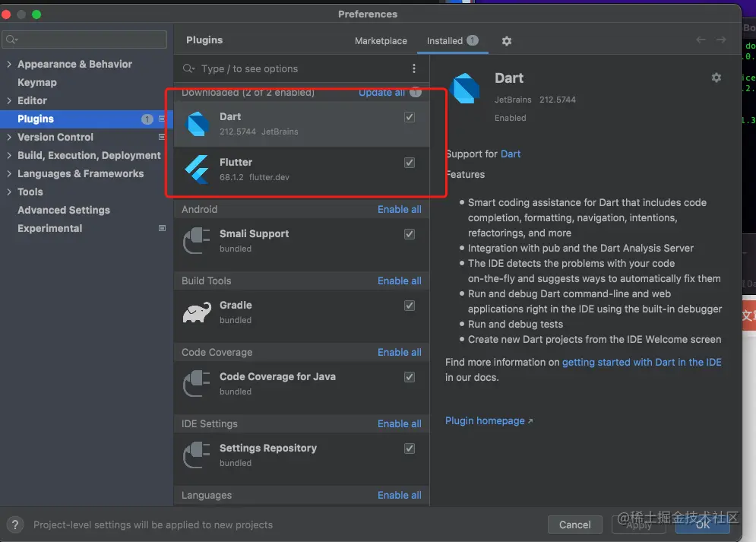Uncheck the Smali Support plugin
Image resolution: width=756 pixels, height=542 pixels.
click(410, 234)
